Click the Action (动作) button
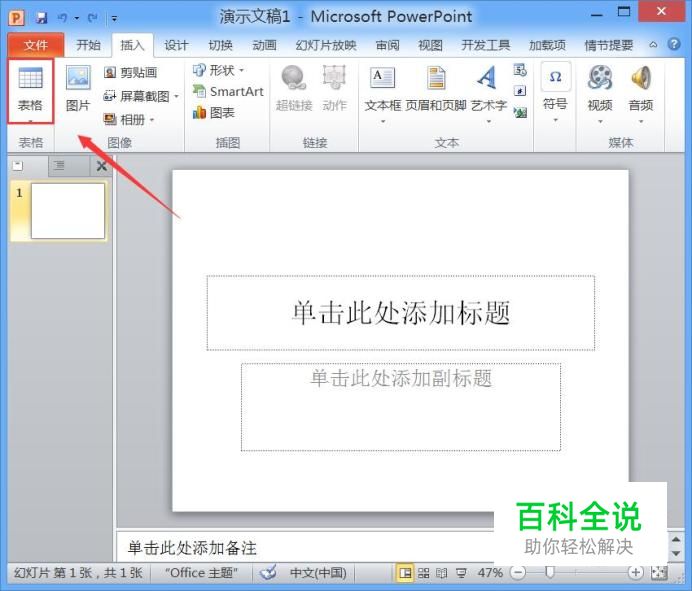The height and width of the screenshot is (591, 692). [334, 88]
